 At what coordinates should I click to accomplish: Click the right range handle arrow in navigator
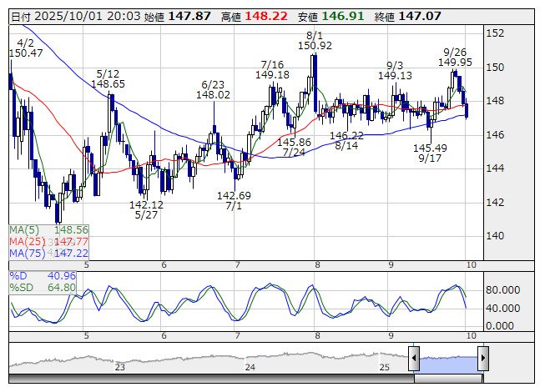(482, 359)
